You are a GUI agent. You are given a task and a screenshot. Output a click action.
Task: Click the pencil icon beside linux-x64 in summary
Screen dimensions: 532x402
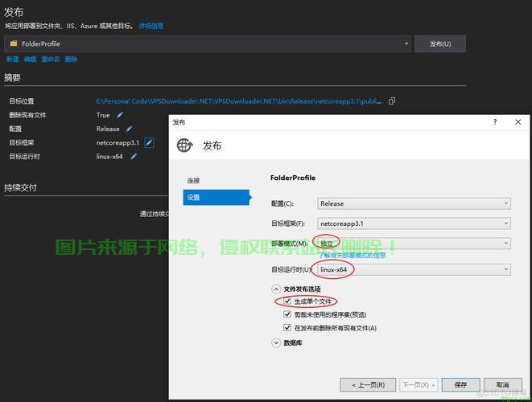point(134,156)
